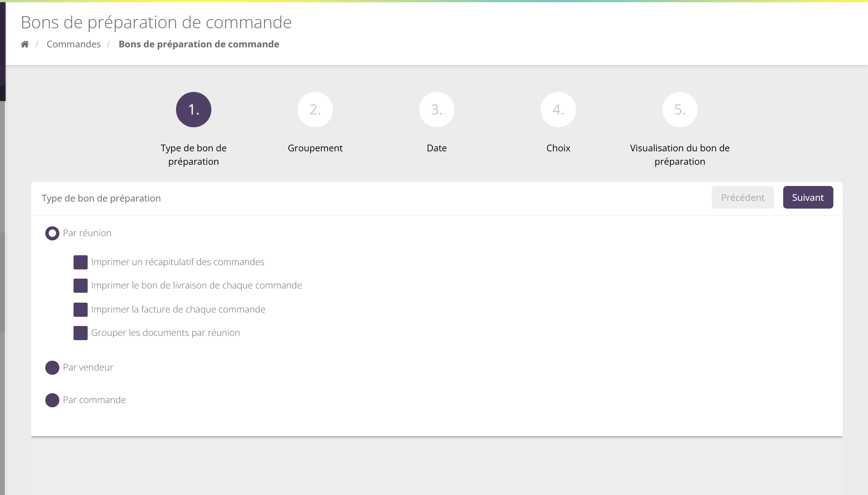This screenshot has height=495, width=868.
Task: Open the home icon in breadcrumb
Action: tap(25, 44)
